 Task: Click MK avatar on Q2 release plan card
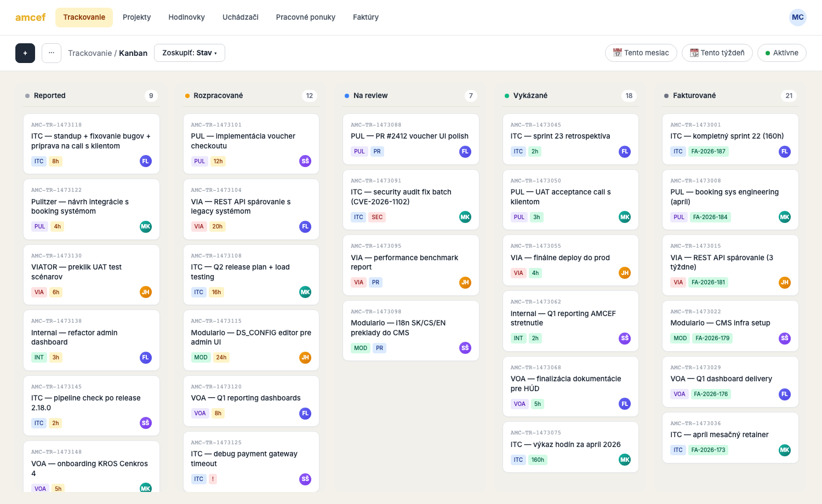click(305, 292)
